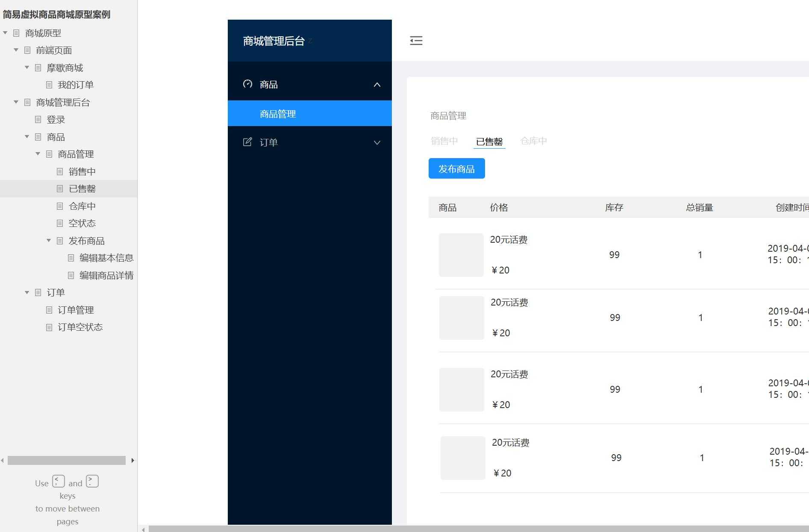
Task: Expand the 订单 menu chevron
Action: 377,142
